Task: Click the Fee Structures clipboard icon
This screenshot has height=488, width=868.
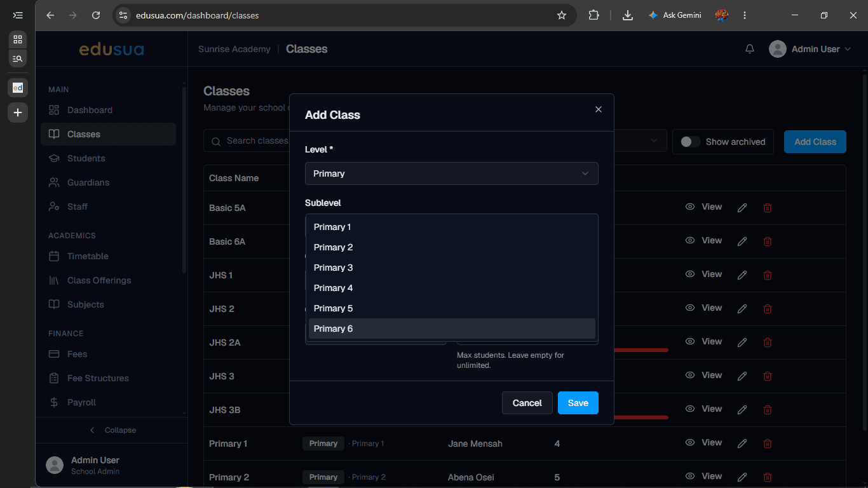Action: point(54,378)
